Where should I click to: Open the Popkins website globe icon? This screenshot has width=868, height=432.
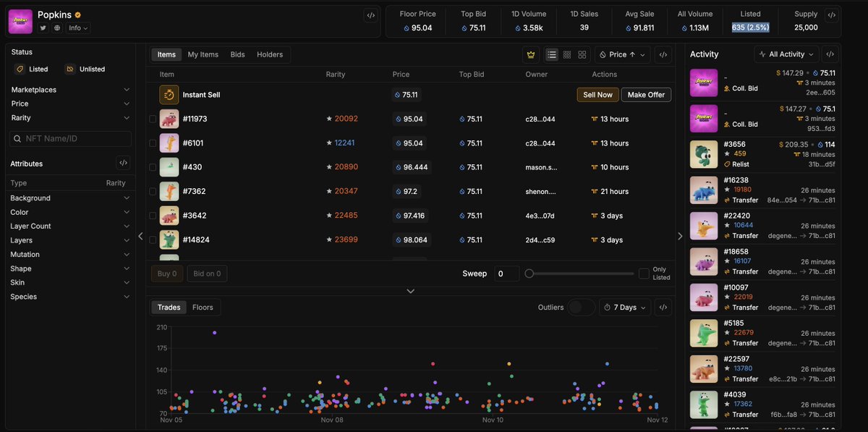(x=57, y=27)
